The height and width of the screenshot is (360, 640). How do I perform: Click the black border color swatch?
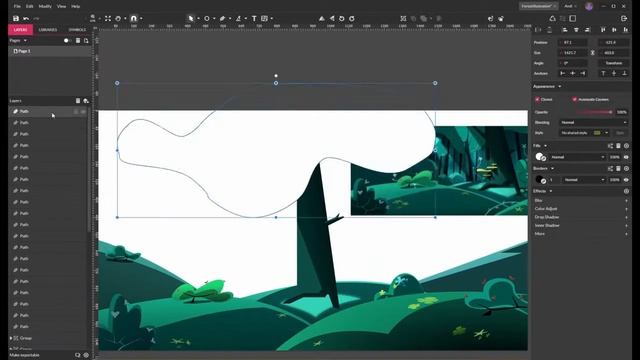(x=540, y=180)
